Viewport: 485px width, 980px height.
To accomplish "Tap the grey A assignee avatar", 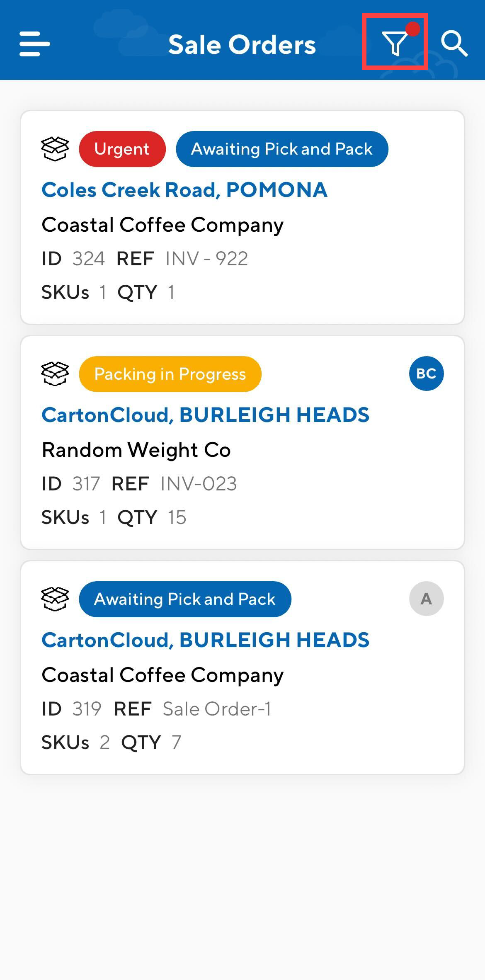I will tap(426, 599).
